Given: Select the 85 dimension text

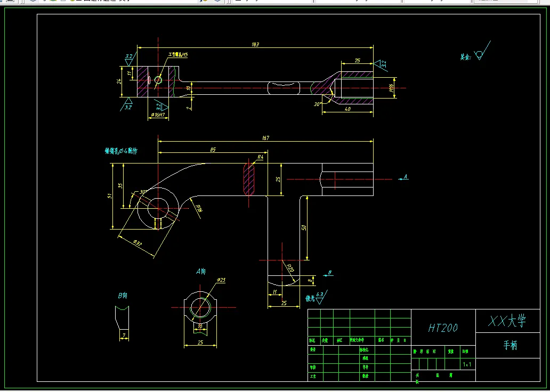Looking at the screenshot, I should coord(213,150).
